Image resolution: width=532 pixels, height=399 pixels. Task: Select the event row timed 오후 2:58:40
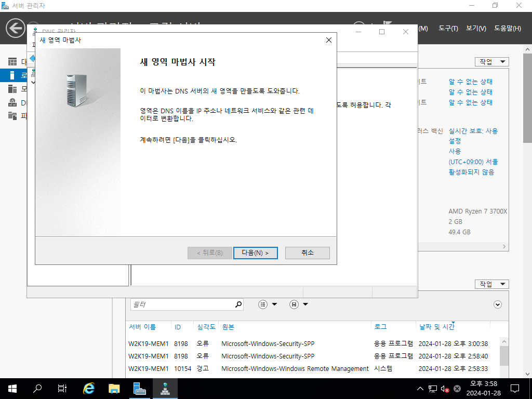(x=312, y=356)
